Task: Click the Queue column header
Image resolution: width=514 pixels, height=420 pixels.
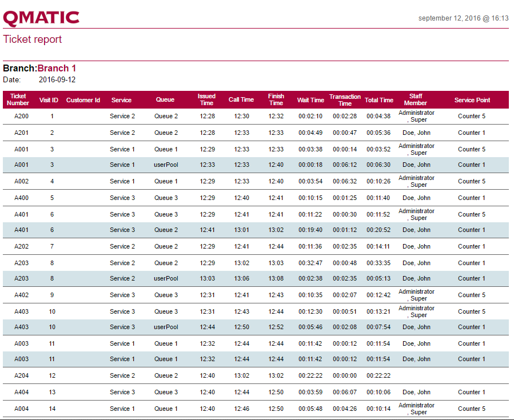Action: pos(165,100)
